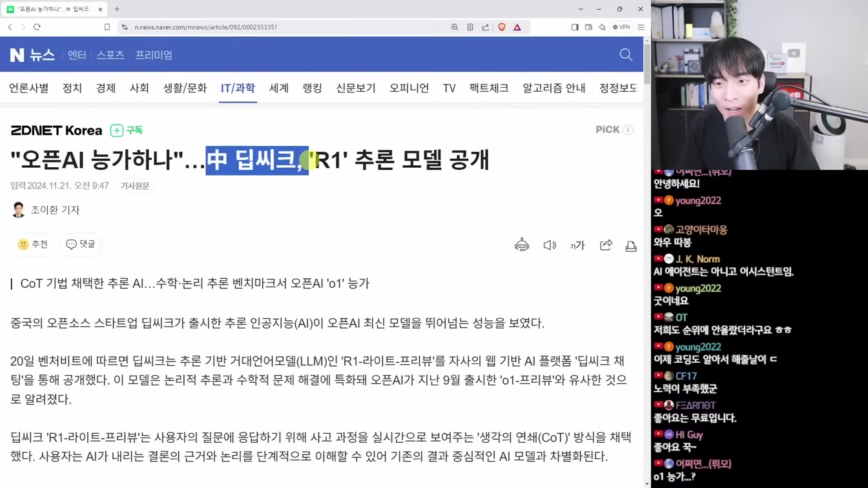Image resolution: width=868 pixels, height=488 pixels.
Task: Click the browser forward arrow
Action: pos(23,27)
